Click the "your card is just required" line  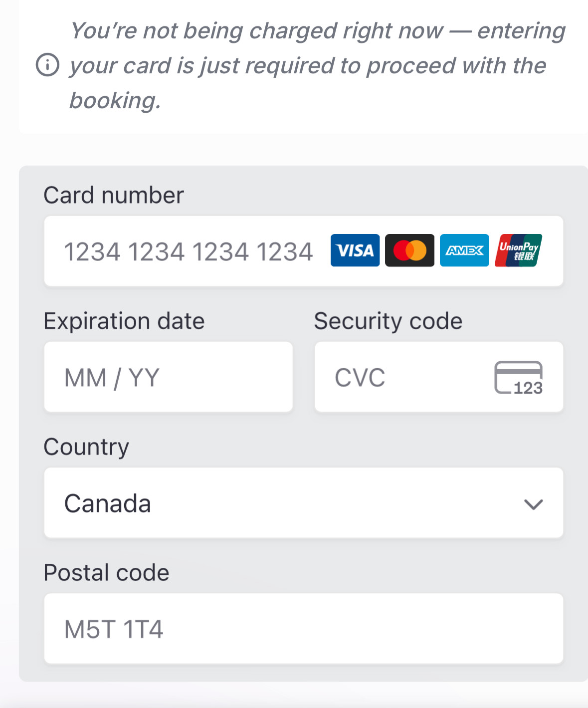pyautogui.click(x=308, y=65)
